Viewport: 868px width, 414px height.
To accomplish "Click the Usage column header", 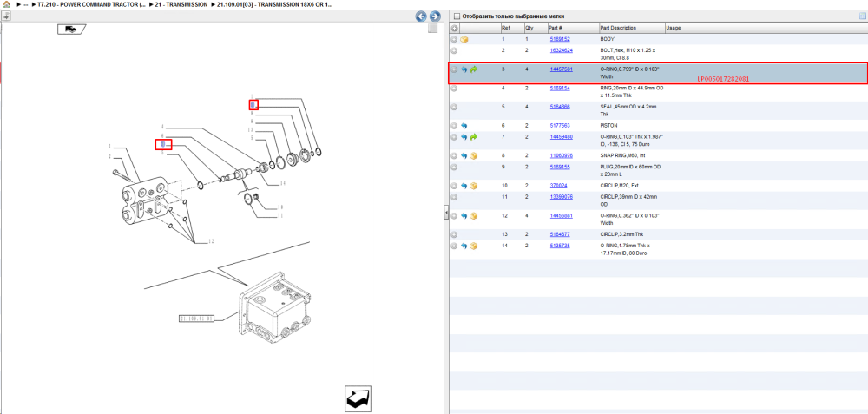I will click(x=674, y=28).
